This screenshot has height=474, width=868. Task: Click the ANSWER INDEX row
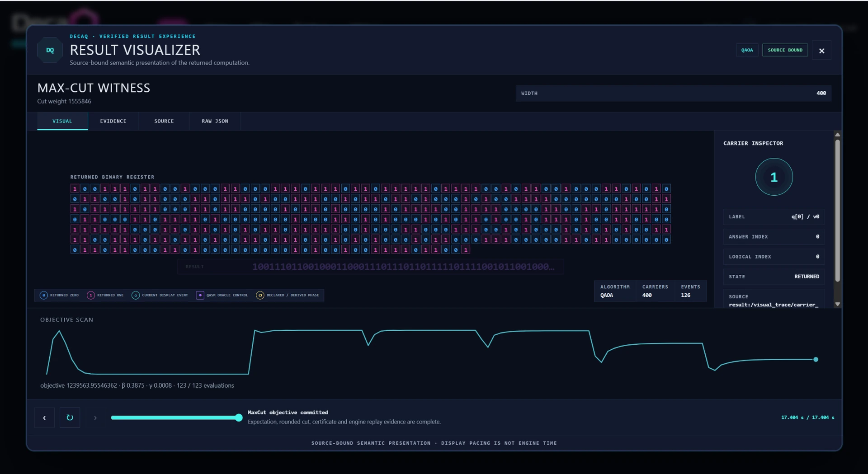coord(774,236)
